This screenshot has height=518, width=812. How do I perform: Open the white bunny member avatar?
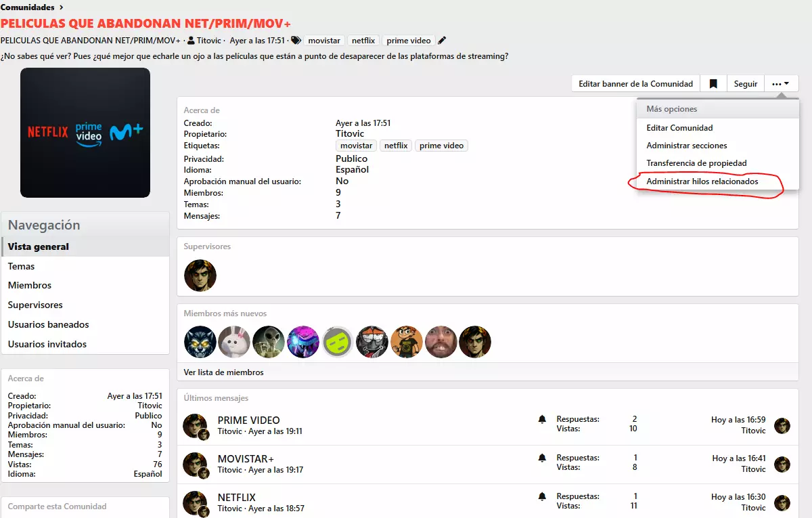click(x=235, y=342)
